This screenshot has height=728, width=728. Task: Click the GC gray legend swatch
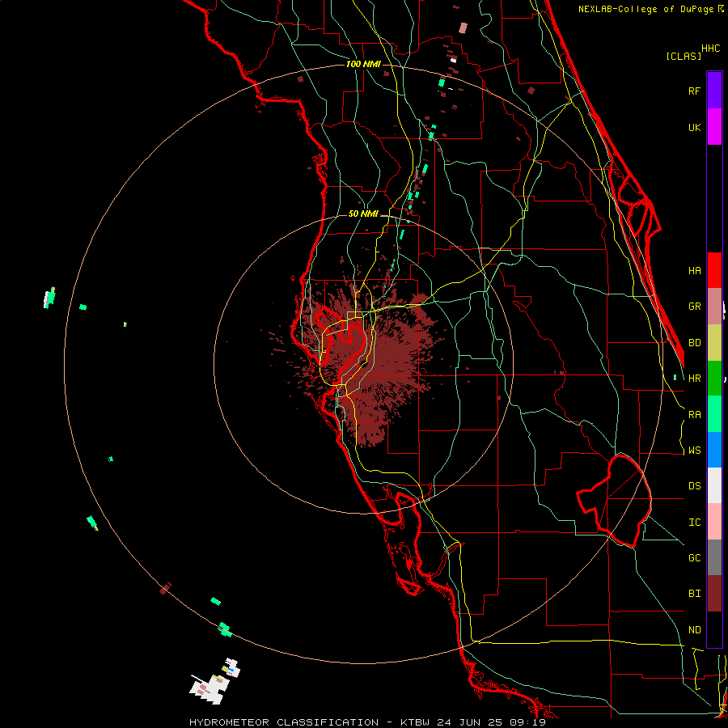click(714, 557)
